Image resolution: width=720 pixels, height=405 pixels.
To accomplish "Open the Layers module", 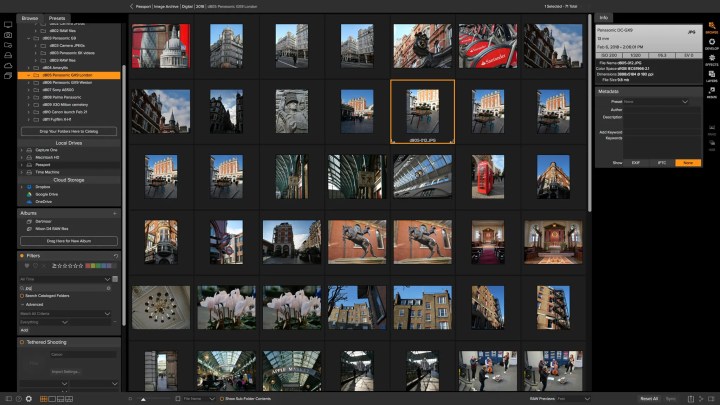I will 711,76.
